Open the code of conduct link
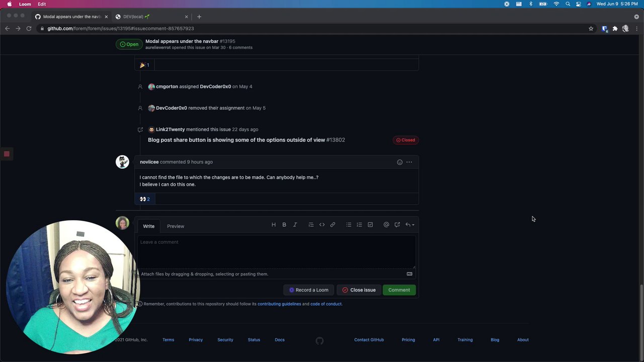 tap(326, 304)
